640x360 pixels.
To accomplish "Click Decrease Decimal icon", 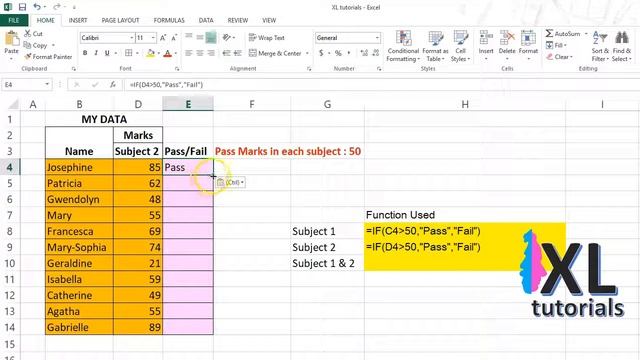I will (376, 53).
